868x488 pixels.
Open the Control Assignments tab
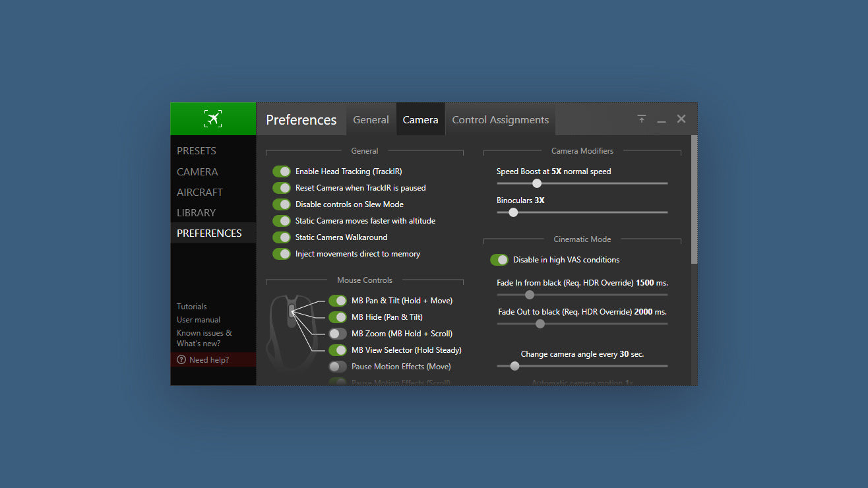click(x=500, y=120)
